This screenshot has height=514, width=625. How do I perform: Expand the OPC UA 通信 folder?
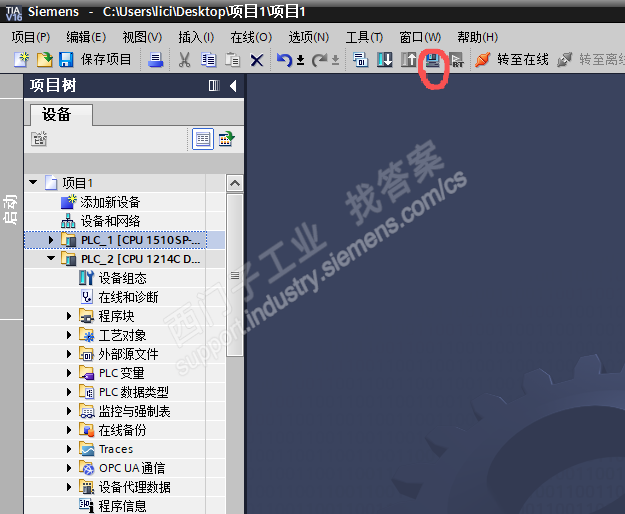[69, 468]
